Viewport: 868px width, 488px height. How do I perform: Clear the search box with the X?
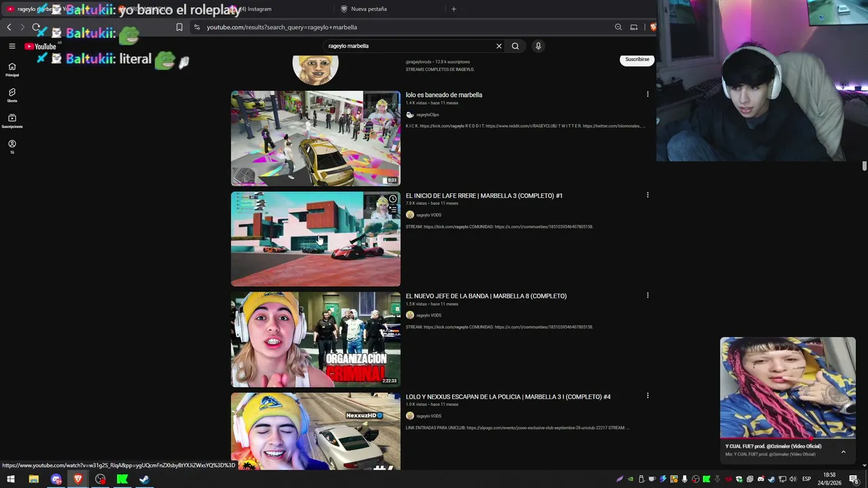click(499, 46)
